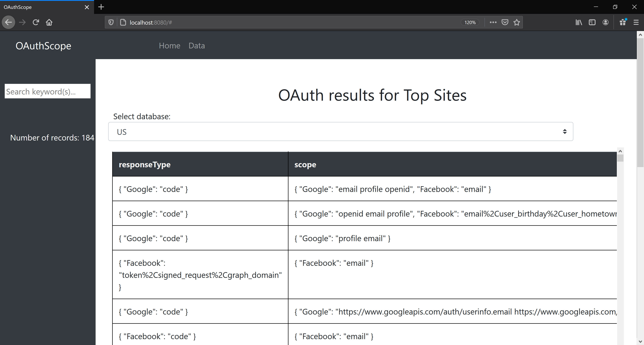Open the Data nav link
Image resolution: width=644 pixels, height=345 pixels.
(197, 46)
